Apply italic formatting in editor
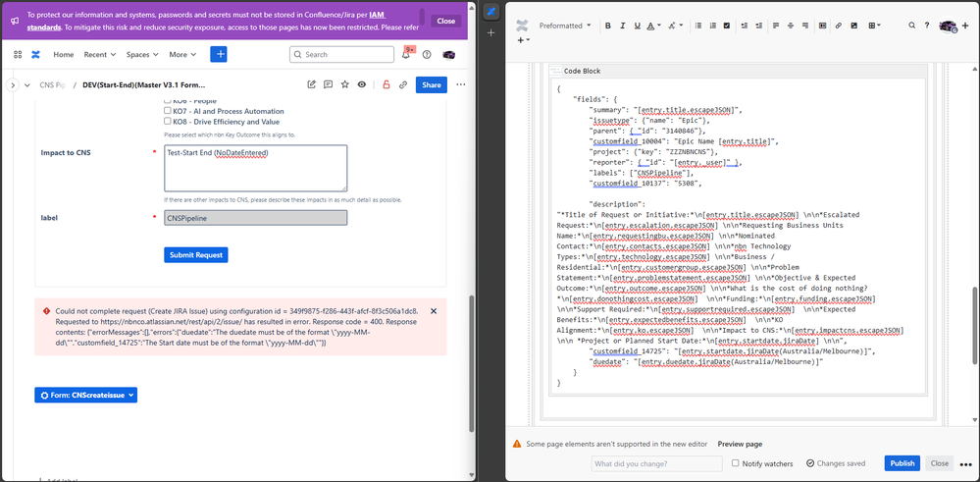This screenshot has height=482, width=980. (623, 26)
